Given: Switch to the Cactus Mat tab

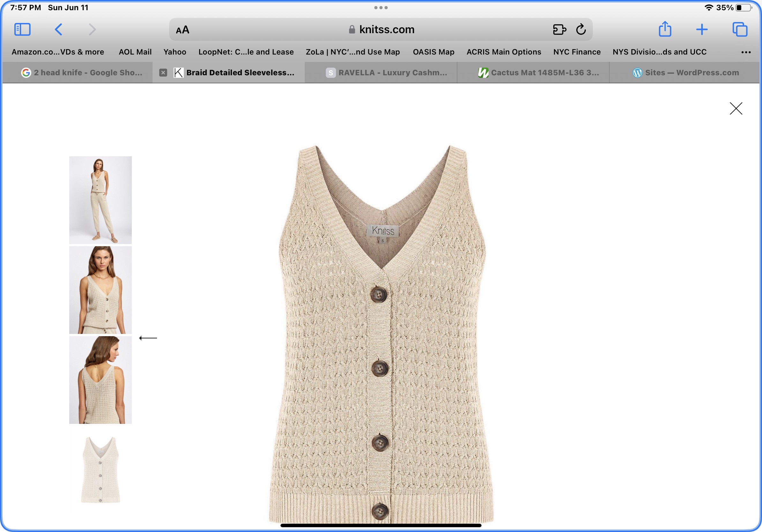Looking at the screenshot, I should click(x=538, y=73).
